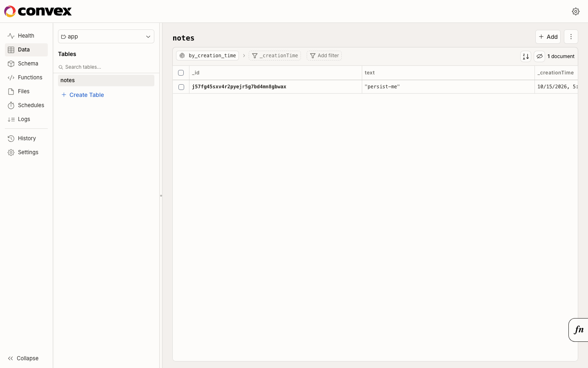Open the notes table overflow menu
588x368 pixels.
[x=571, y=37]
